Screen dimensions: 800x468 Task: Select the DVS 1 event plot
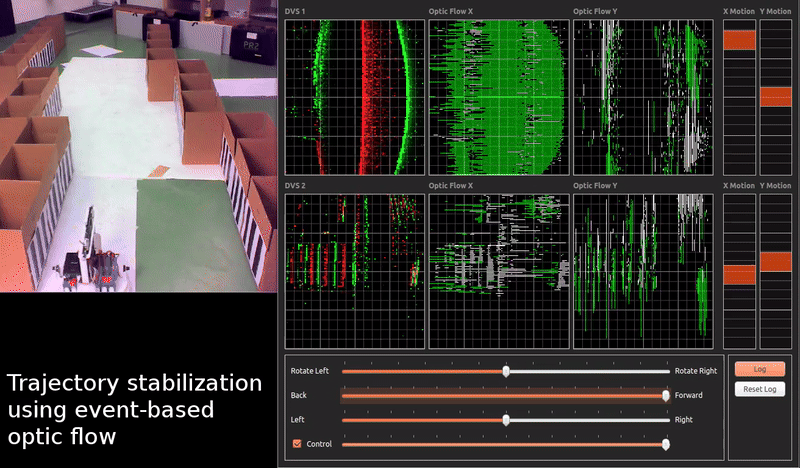[353, 97]
